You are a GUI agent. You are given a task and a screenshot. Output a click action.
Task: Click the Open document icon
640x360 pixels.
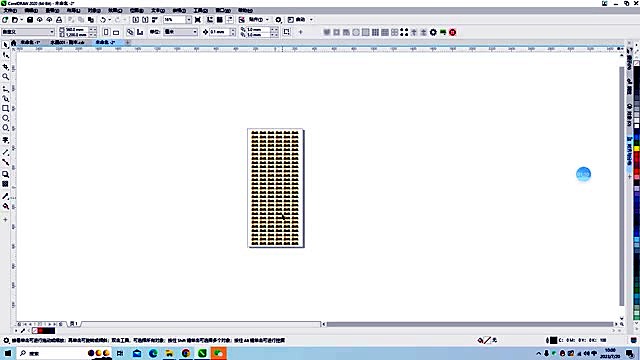point(15,20)
